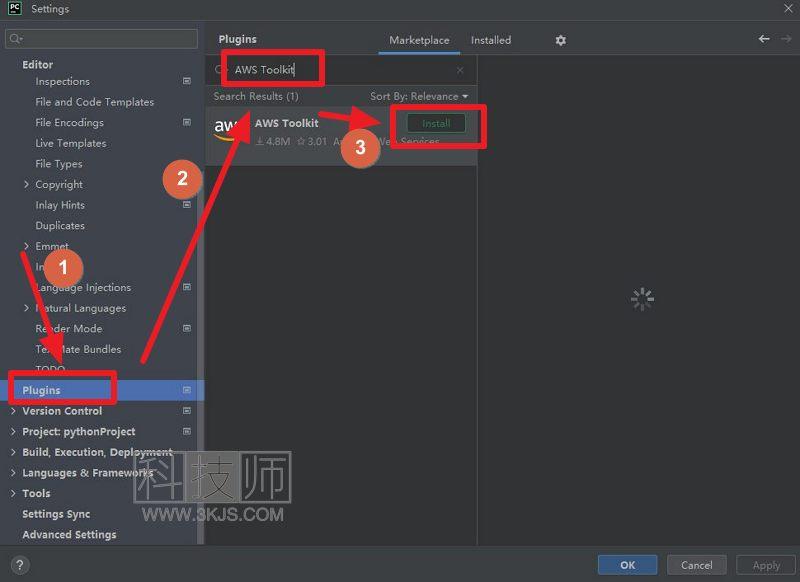Select Live Templates settings
The width and height of the screenshot is (800, 582).
(71, 143)
